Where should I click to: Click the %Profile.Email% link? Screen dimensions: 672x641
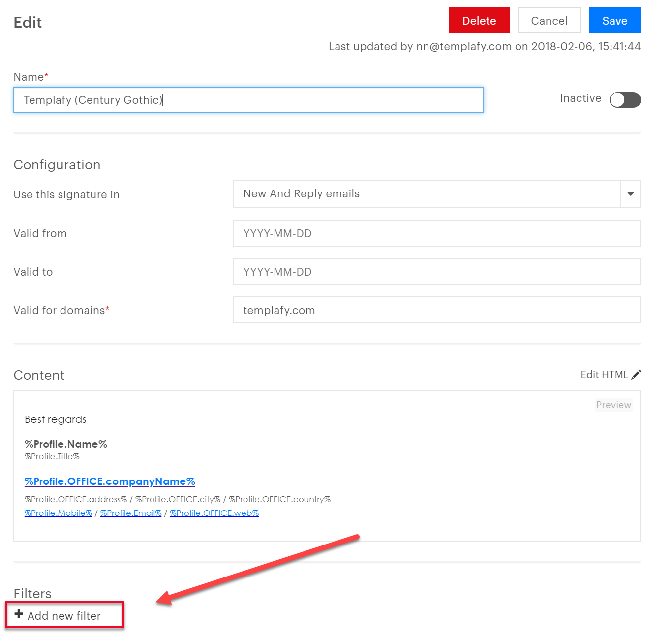pyautogui.click(x=131, y=513)
